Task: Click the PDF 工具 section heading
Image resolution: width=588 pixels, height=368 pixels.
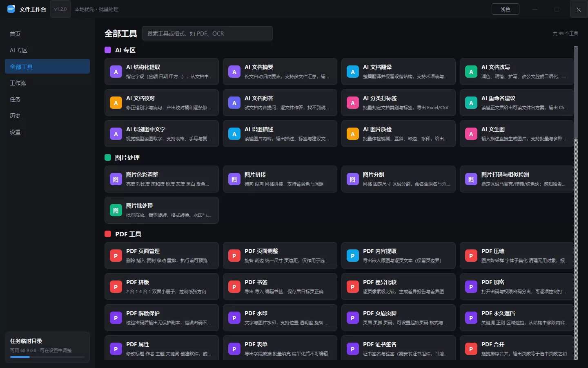Action: [128, 234]
